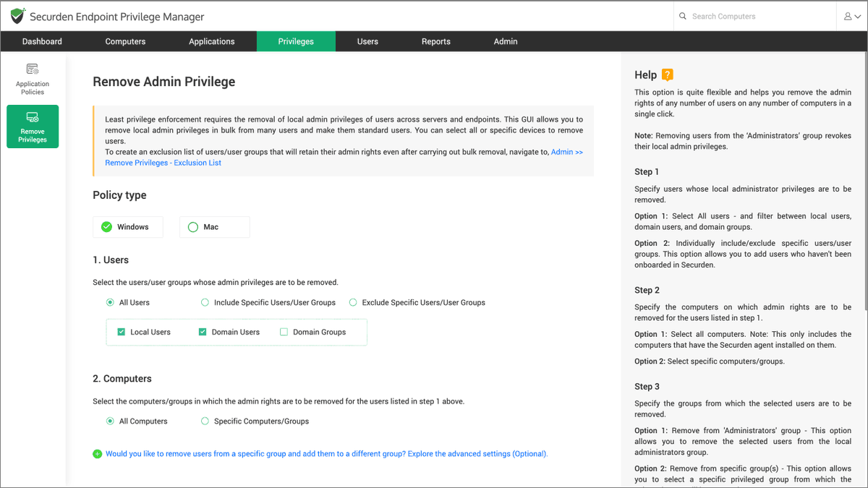Go to the Admin tab
868x488 pixels.
point(506,41)
